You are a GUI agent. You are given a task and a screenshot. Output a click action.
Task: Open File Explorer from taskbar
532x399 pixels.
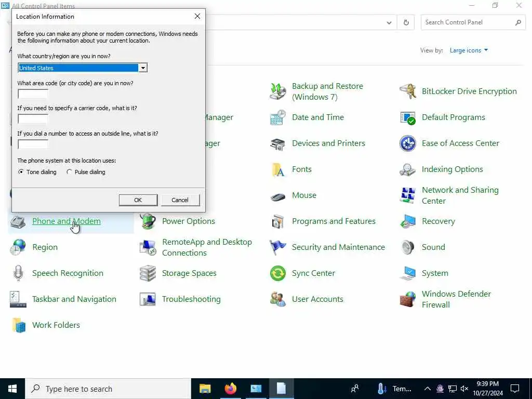click(205, 389)
